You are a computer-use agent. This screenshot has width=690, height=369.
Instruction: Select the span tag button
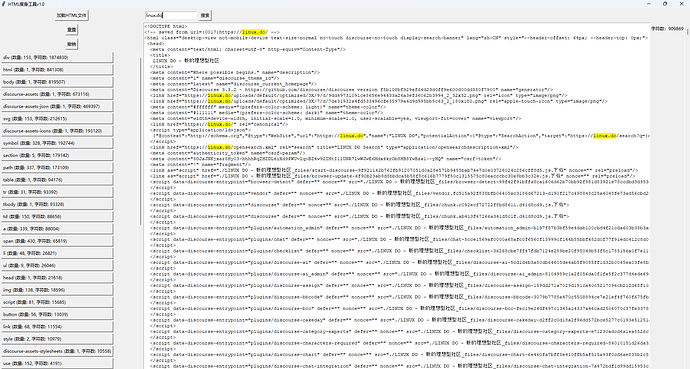(57, 241)
